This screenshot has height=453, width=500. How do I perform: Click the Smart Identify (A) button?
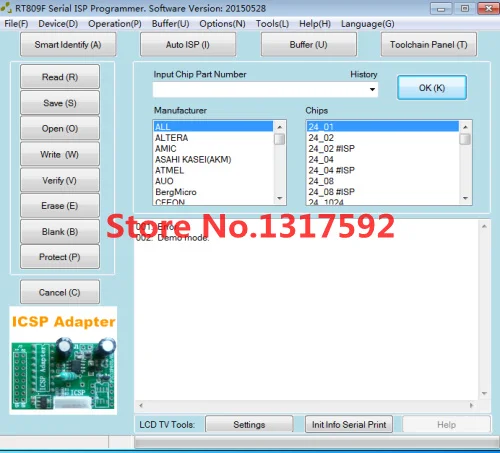point(68,44)
